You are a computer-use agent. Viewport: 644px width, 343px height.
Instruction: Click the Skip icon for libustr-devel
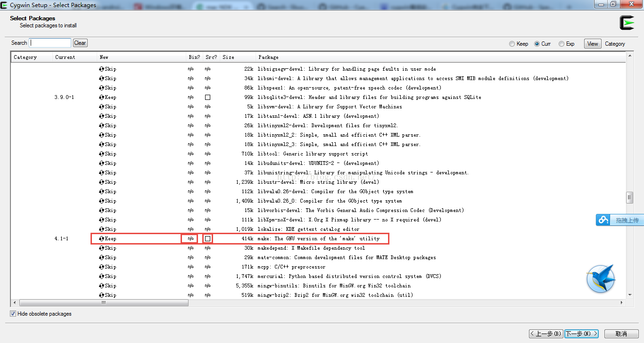coord(101,182)
